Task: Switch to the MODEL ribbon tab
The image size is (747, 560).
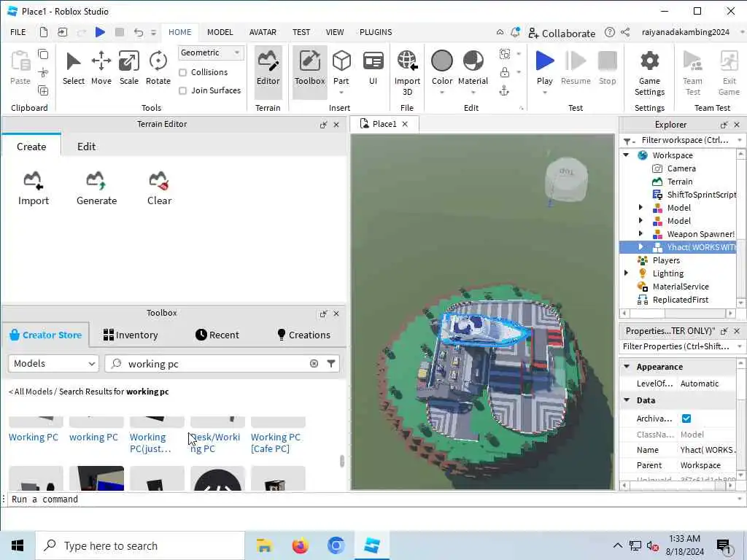Action: pyautogui.click(x=220, y=32)
